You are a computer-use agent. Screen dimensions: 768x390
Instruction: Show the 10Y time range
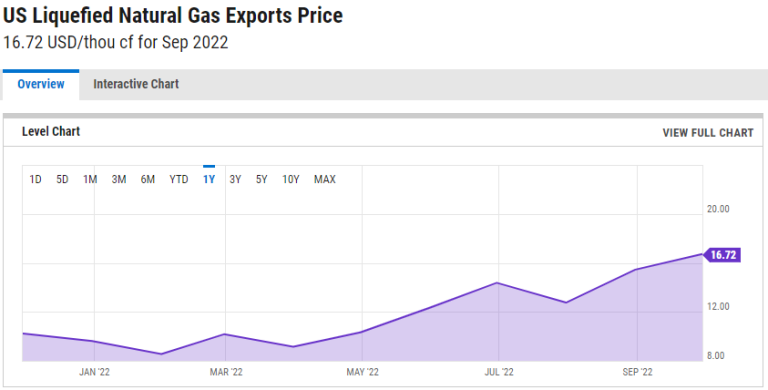tap(290, 179)
